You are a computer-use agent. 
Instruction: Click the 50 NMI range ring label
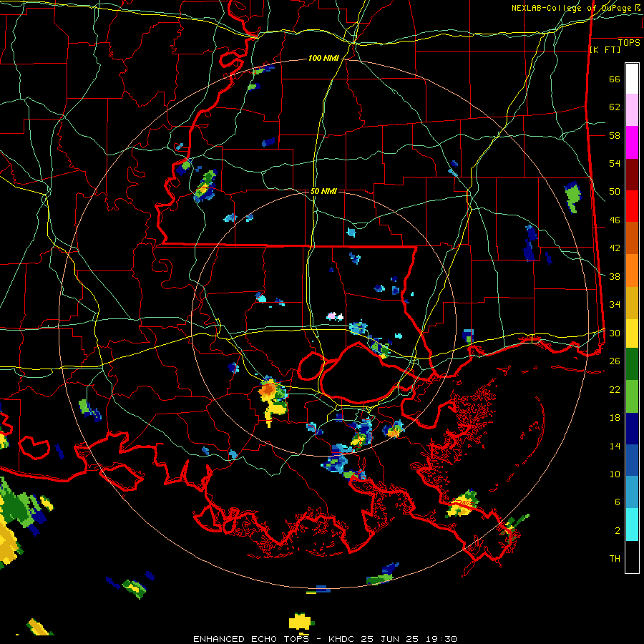pos(323,191)
